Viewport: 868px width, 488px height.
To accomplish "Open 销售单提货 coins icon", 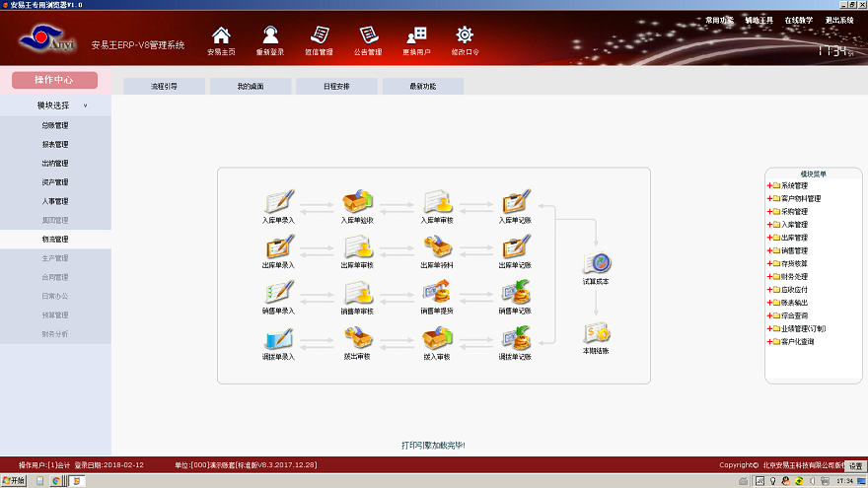I will 437,293.
